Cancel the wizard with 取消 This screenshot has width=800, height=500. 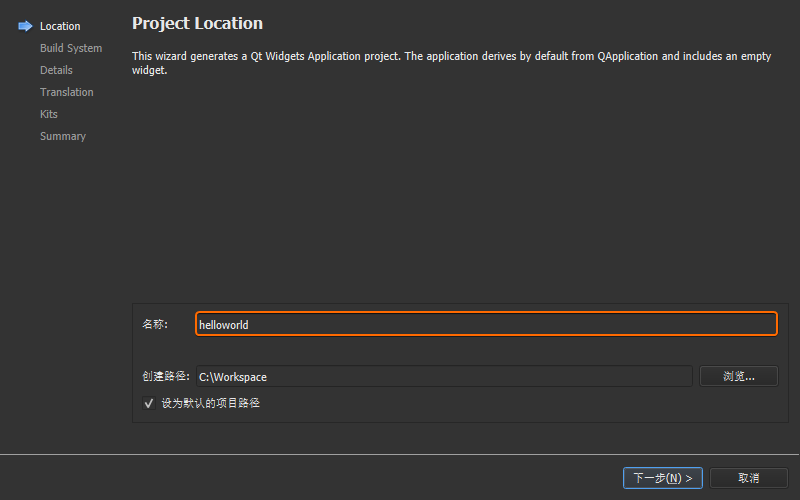(x=748, y=478)
